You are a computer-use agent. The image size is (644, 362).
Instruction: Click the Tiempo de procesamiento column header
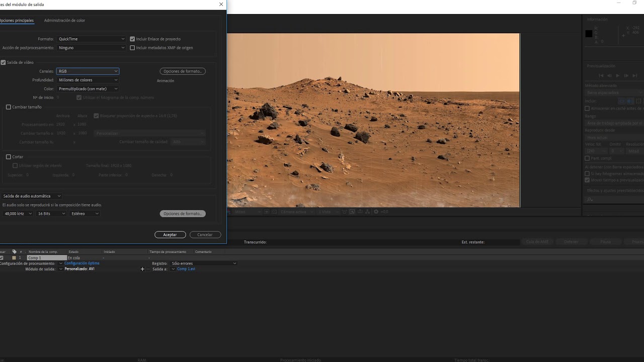[168, 252]
